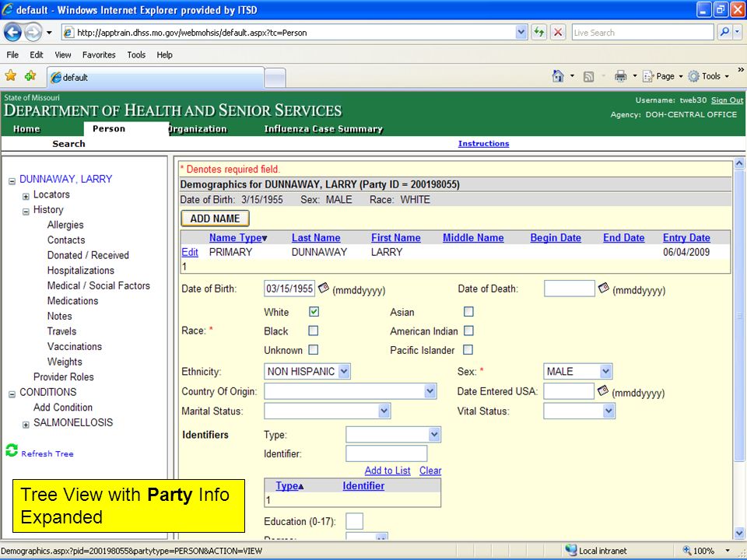The width and height of the screenshot is (747, 560).
Task: Open Vaccinations in the History tree
Action: 75,347
